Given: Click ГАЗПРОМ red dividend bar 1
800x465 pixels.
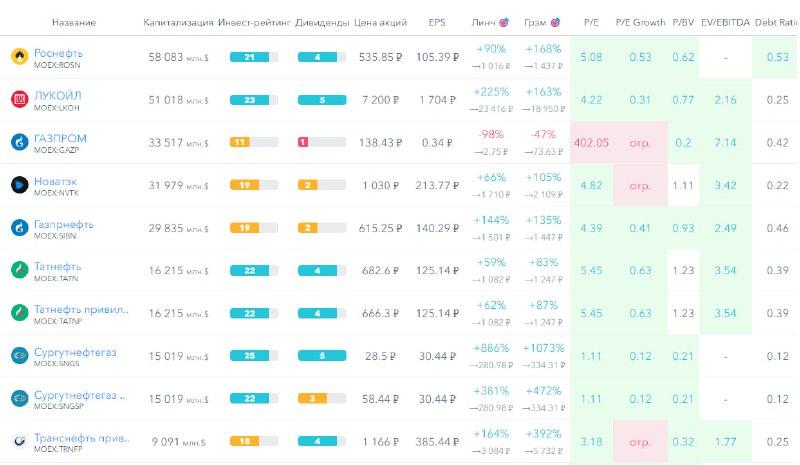Looking at the screenshot, I should [322, 142].
